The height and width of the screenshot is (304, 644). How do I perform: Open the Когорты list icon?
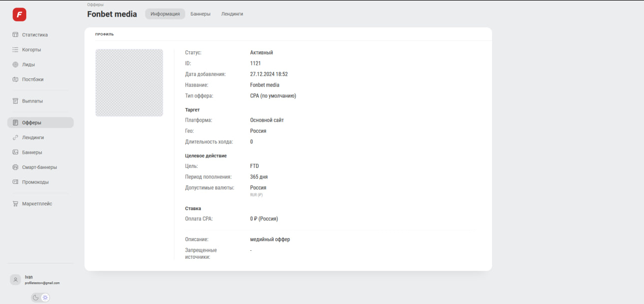[16, 50]
